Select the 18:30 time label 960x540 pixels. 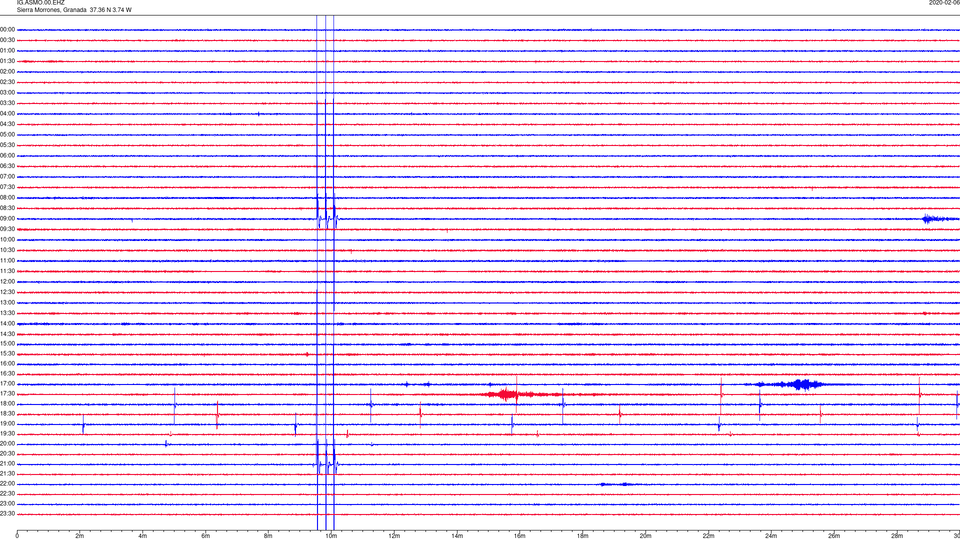point(7,414)
